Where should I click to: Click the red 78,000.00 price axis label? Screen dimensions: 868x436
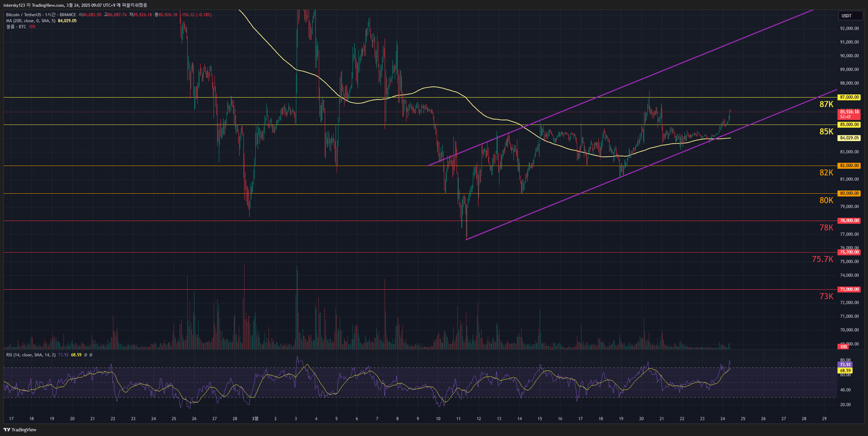(849, 221)
